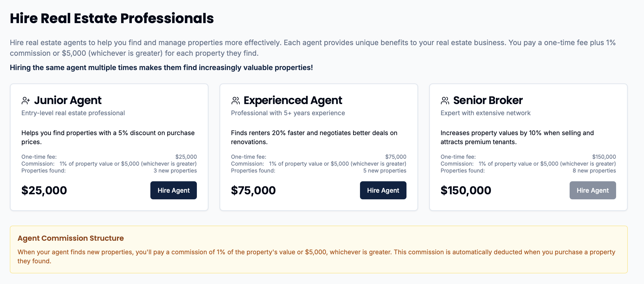This screenshot has height=284, width=644.
Task: Click the Experienced Agent users icon
Action: click(235, 101)
